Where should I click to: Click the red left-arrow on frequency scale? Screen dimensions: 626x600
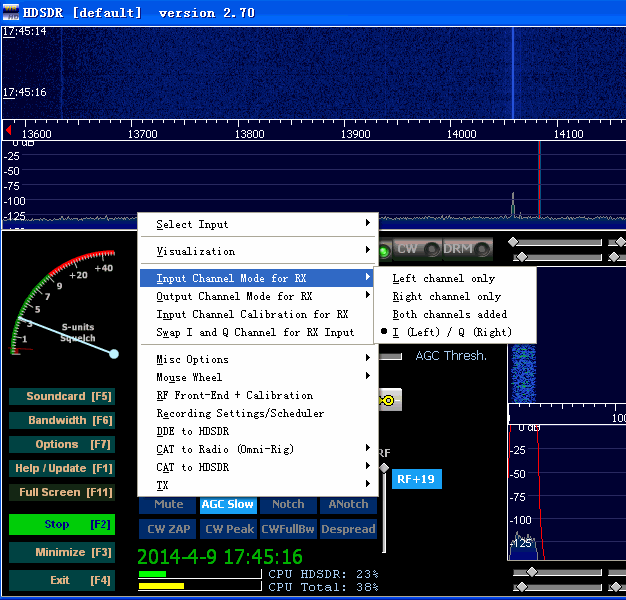(x=8, y=130)
